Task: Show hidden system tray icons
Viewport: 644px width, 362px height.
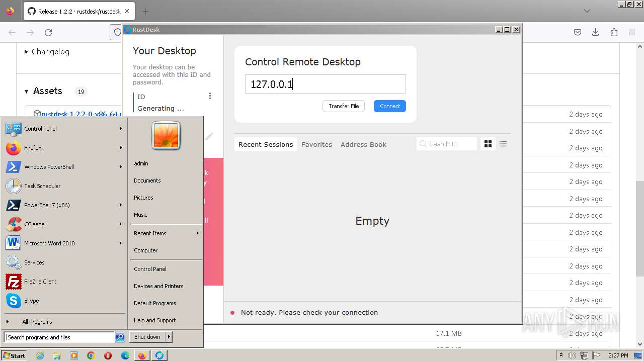Action: coord(561,355)
